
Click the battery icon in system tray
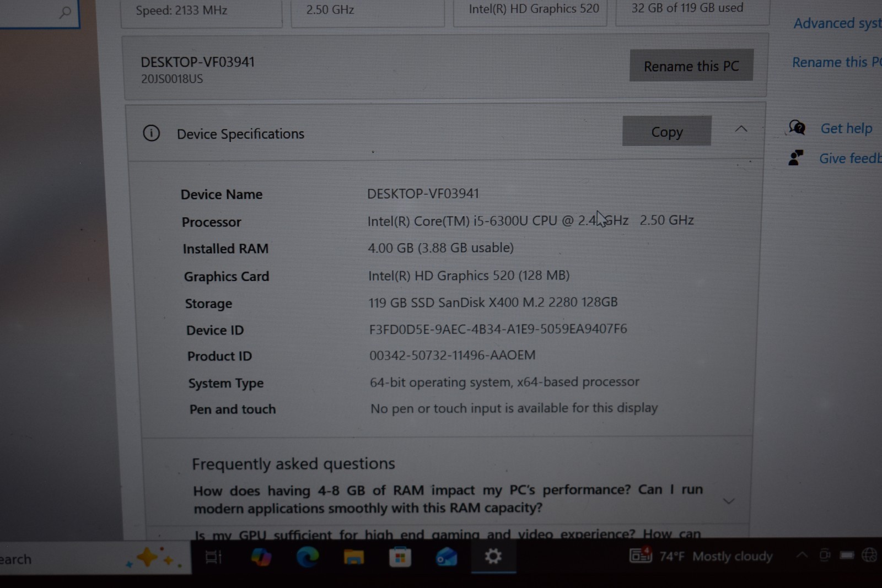(847, 555)
